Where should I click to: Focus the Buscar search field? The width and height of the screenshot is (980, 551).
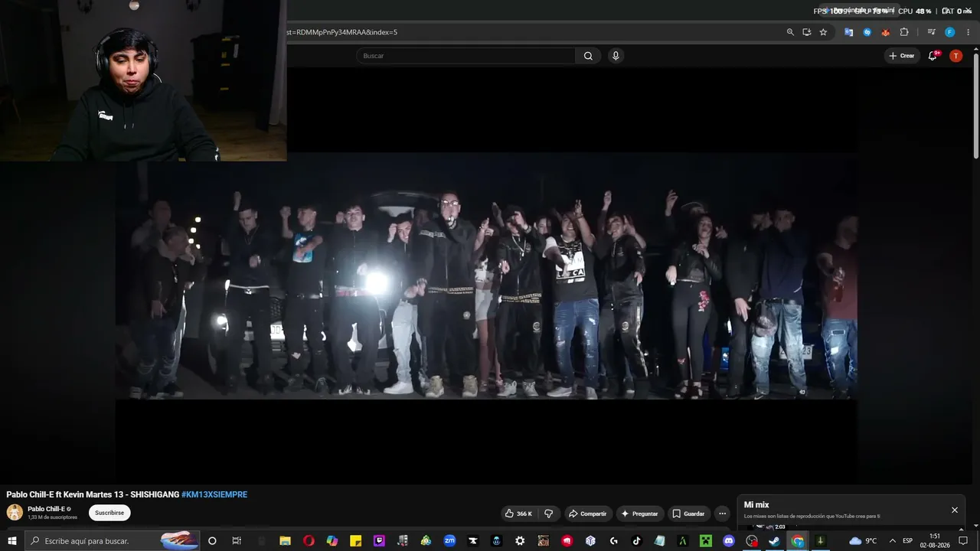pos(465,56)
